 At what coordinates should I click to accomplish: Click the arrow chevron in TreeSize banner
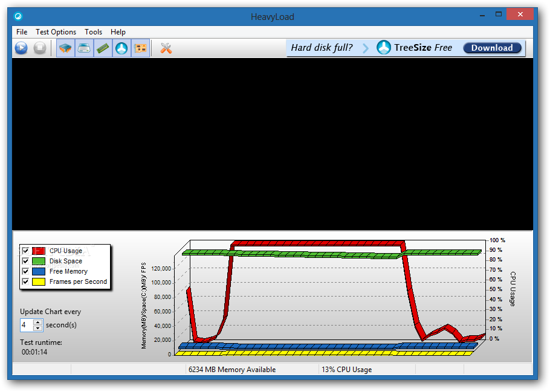pos(366,48)
